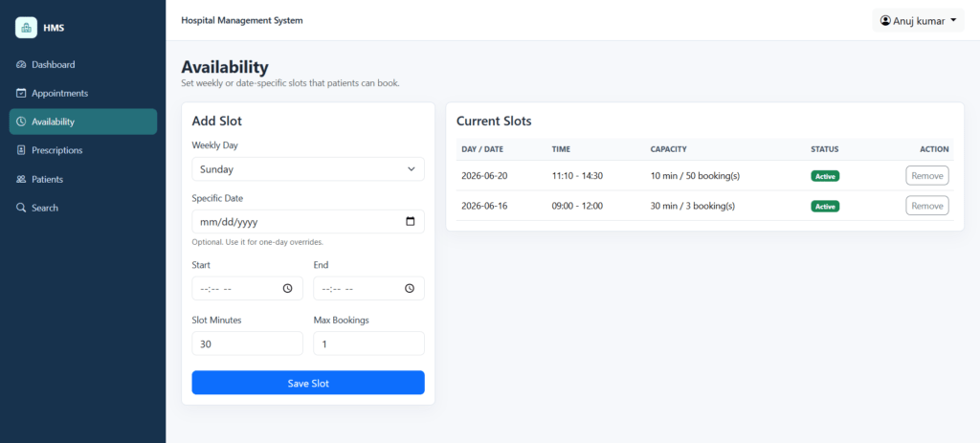Open the clock picker in End field
This screenshot has width=980, height=443.
tap(410, 289)
